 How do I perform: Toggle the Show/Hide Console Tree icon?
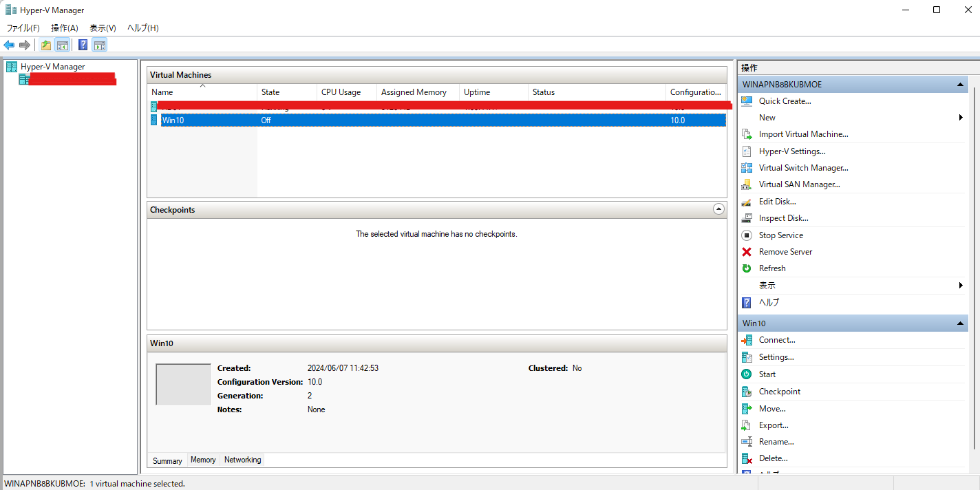[x=62, y=45]
